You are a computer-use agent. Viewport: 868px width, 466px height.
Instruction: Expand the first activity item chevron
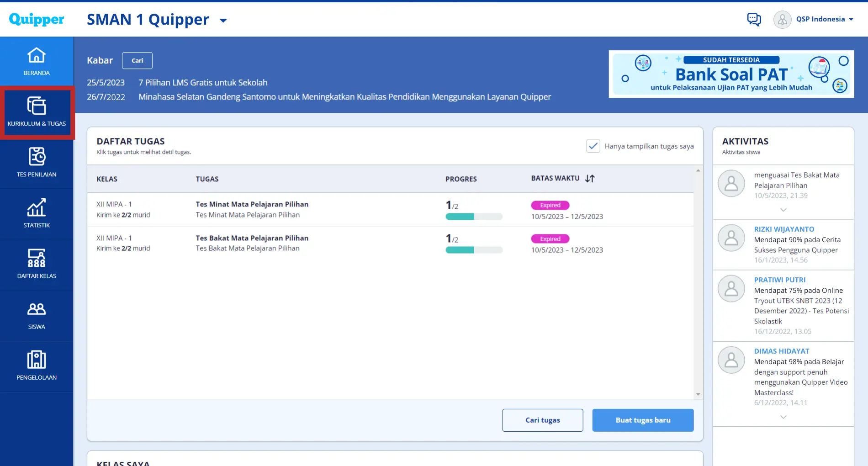[783, 210]
